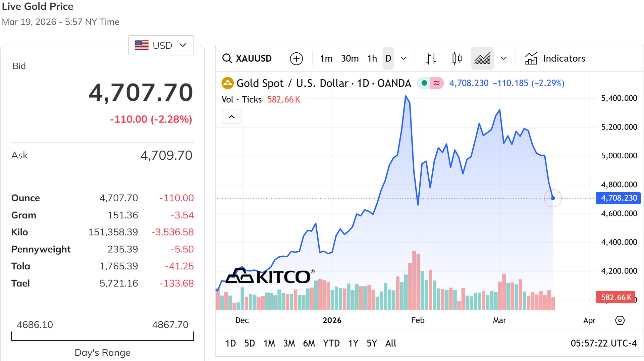
Task: Click the Gold Spot symbol logo
Action: pos(227,83)
